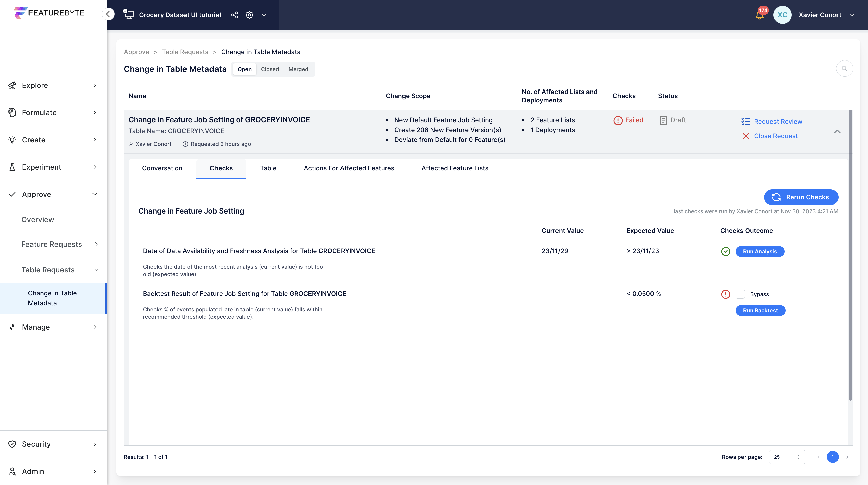The height and width of the screenshot is (485, 868).
Task: Click the Request Review link
Action: tap(778, 121)
